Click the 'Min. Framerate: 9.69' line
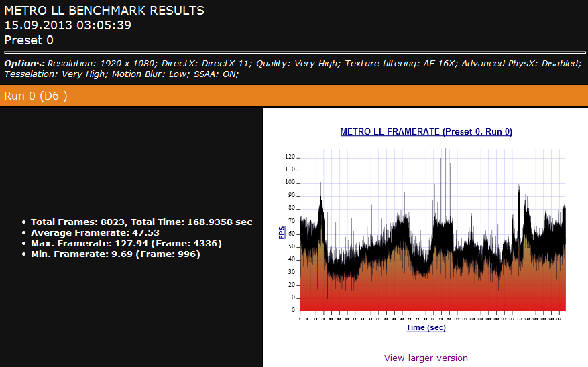This screenshot has height=367, width=588. [x=115, y=254]
